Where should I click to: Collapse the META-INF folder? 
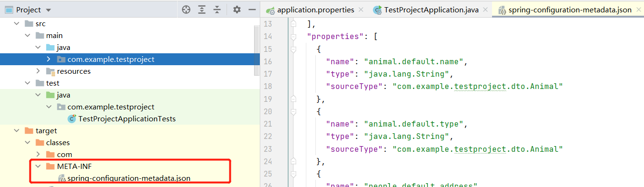coord(38,167)
